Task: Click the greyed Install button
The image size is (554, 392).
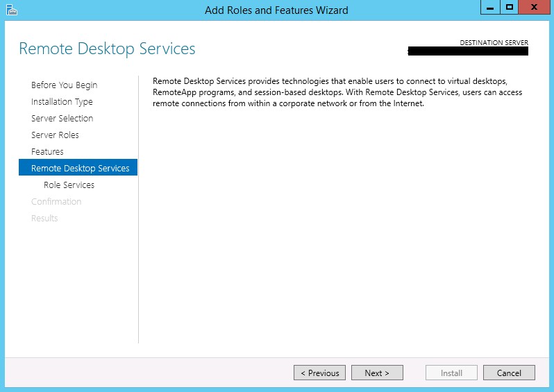Action: (x=451, y=373)
